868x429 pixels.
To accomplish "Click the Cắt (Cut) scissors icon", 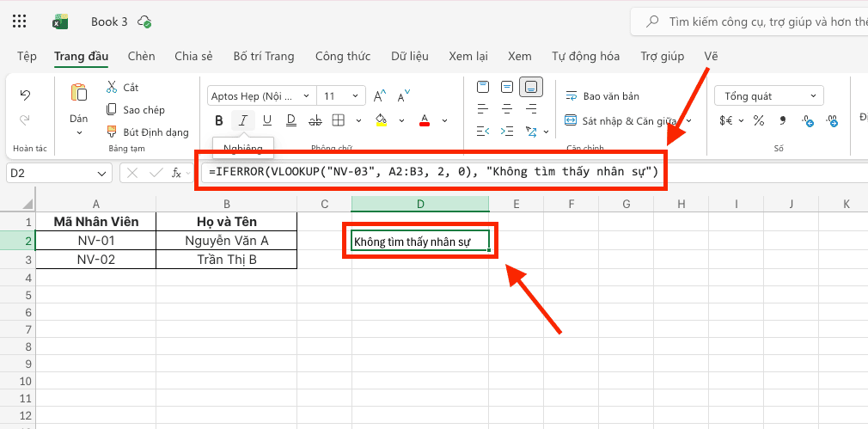I will 112,88.
